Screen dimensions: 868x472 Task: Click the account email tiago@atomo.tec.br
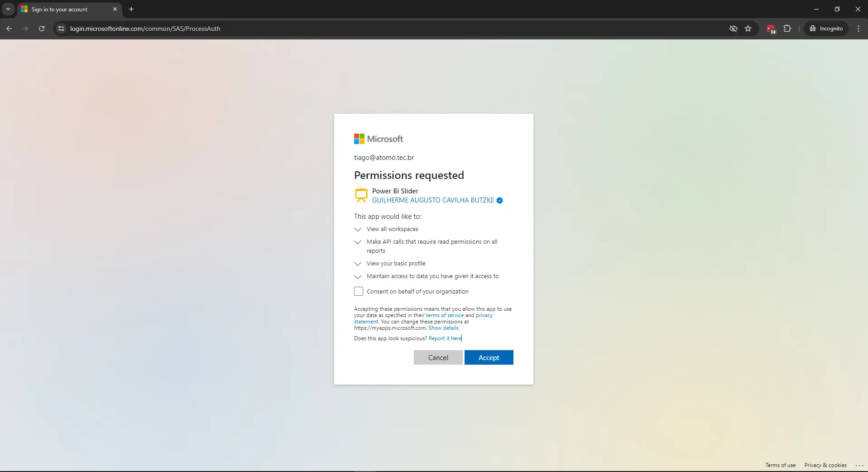(384, 158)
